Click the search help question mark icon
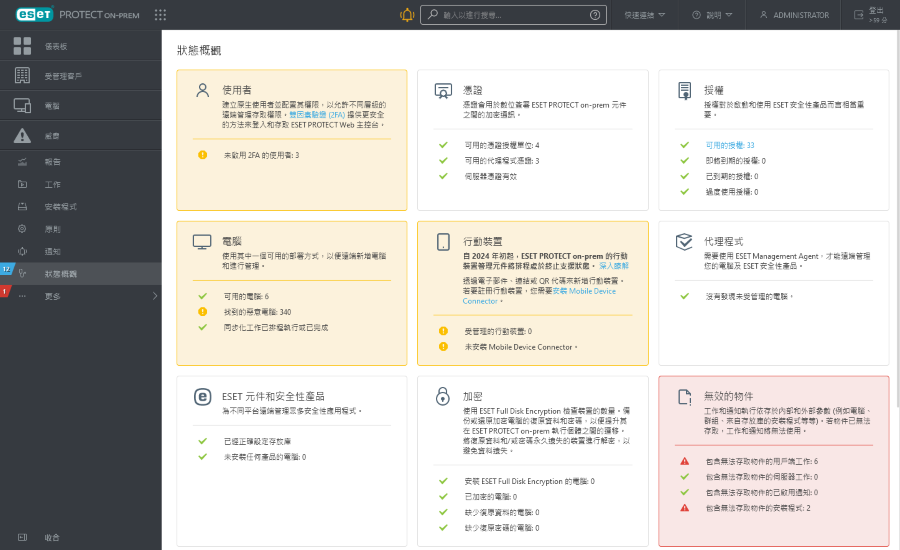The width and height of the screenshot is (900, 550). [x=596, y=15]
